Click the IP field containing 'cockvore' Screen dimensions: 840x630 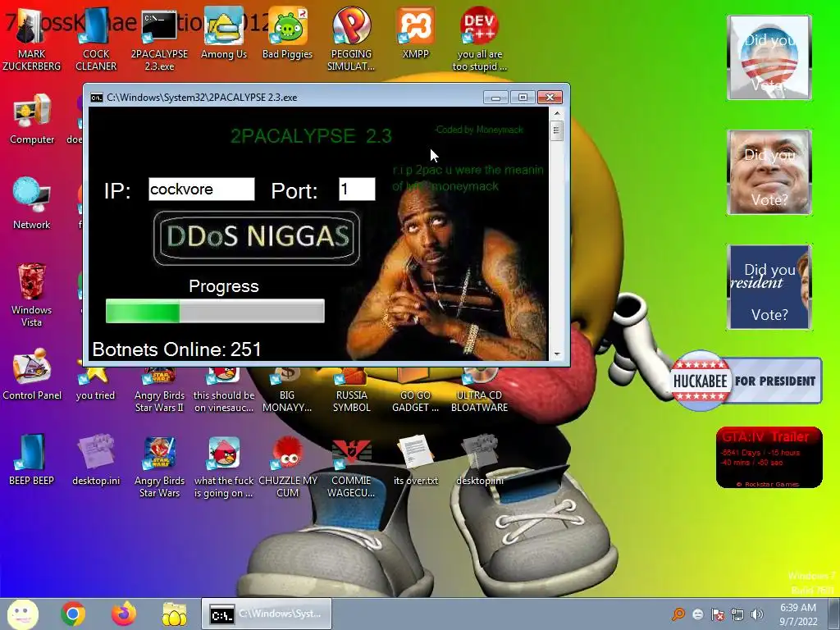click(202, 189)
